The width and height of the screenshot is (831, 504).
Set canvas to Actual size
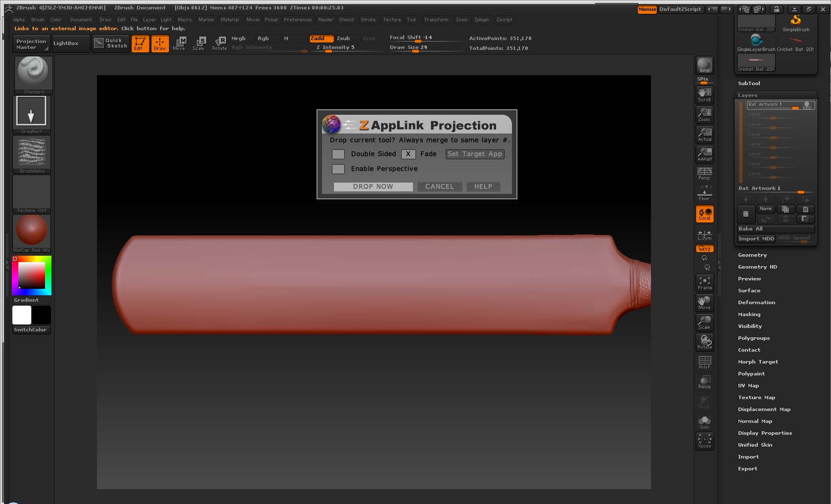click(x=704, y=134)
